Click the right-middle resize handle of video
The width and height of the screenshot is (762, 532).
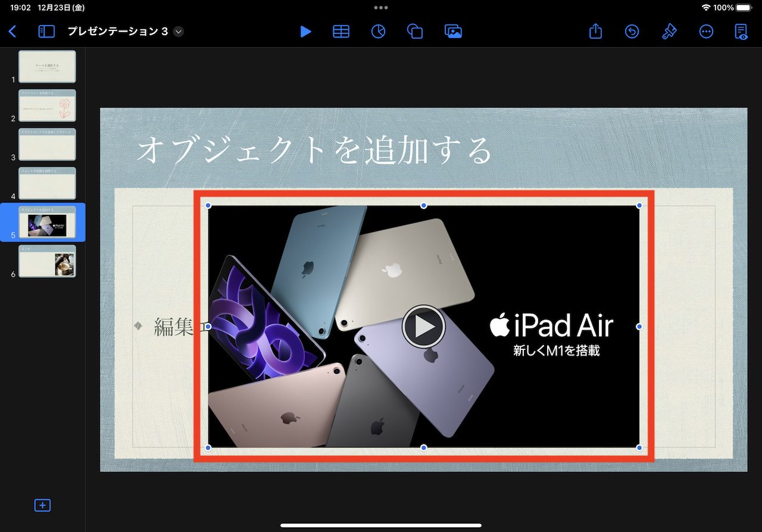pos(639,327)
